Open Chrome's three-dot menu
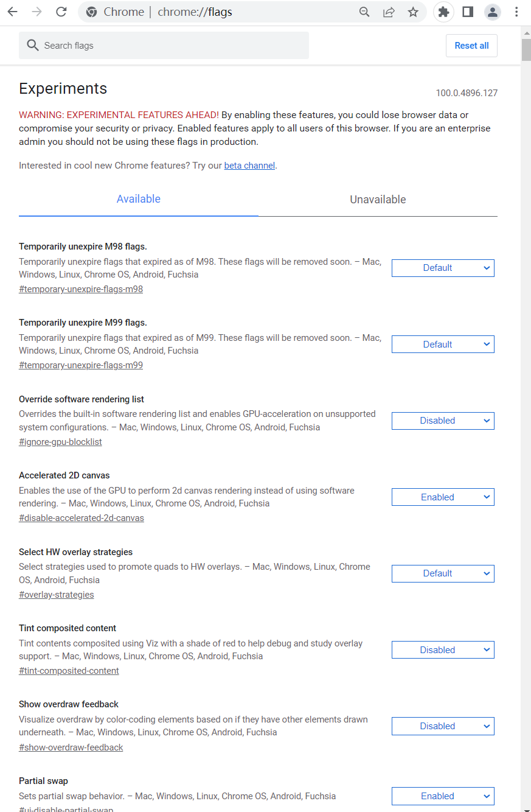Image resolution: width=531 pixels, height=812 pixels. [x=516, y=12]
